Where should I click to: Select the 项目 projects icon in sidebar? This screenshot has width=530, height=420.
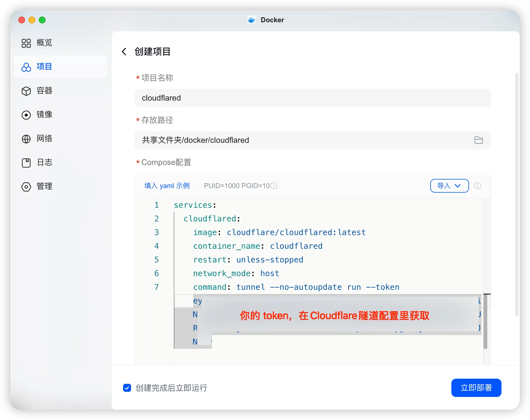click(26, 67)
